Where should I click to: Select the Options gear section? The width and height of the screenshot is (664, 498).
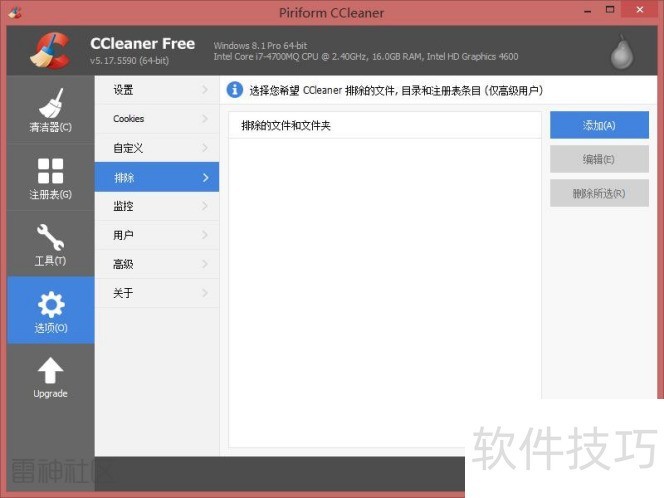50,310
